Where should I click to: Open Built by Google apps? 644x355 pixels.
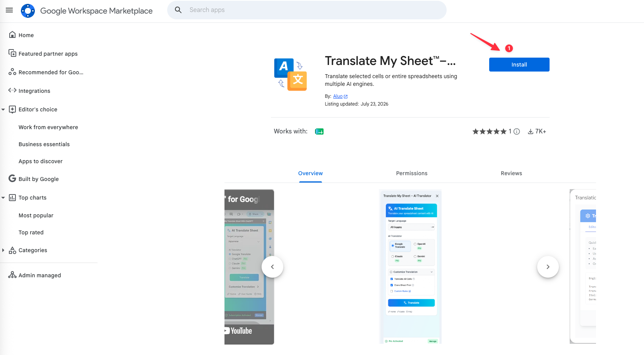click(39, 179)
